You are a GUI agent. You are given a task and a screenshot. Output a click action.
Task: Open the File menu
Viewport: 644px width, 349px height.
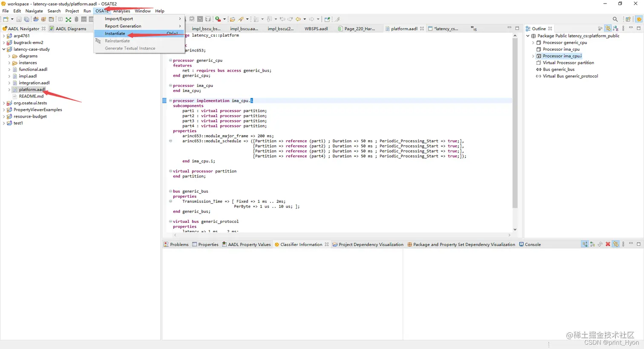(6, 11)
